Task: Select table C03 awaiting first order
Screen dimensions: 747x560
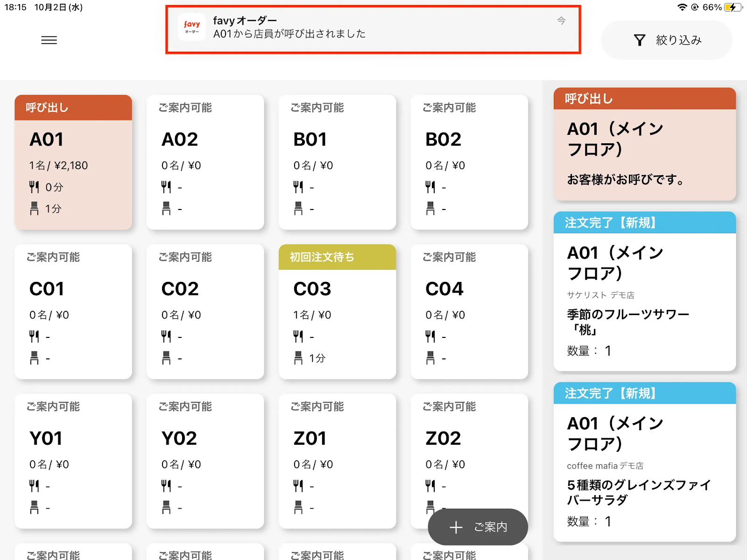Action: coord(337,311)
